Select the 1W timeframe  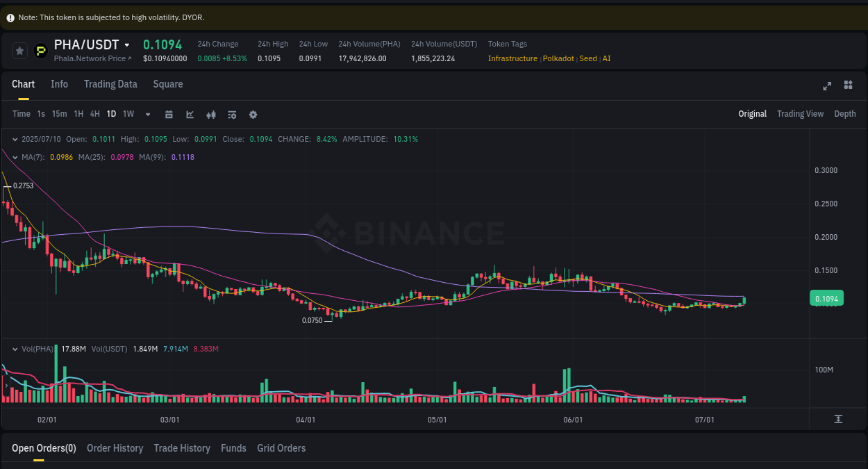pos(128,114)
